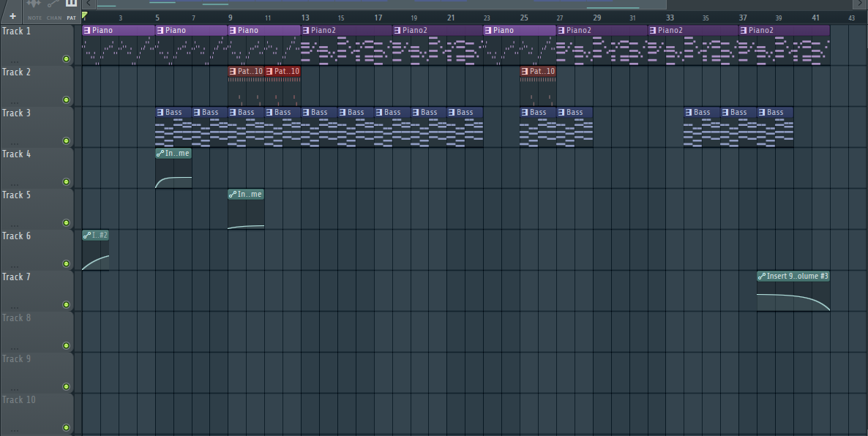Click the plus add button
Image resolution: width=868 pixels, height=436 pixels.
click(12, 16)
